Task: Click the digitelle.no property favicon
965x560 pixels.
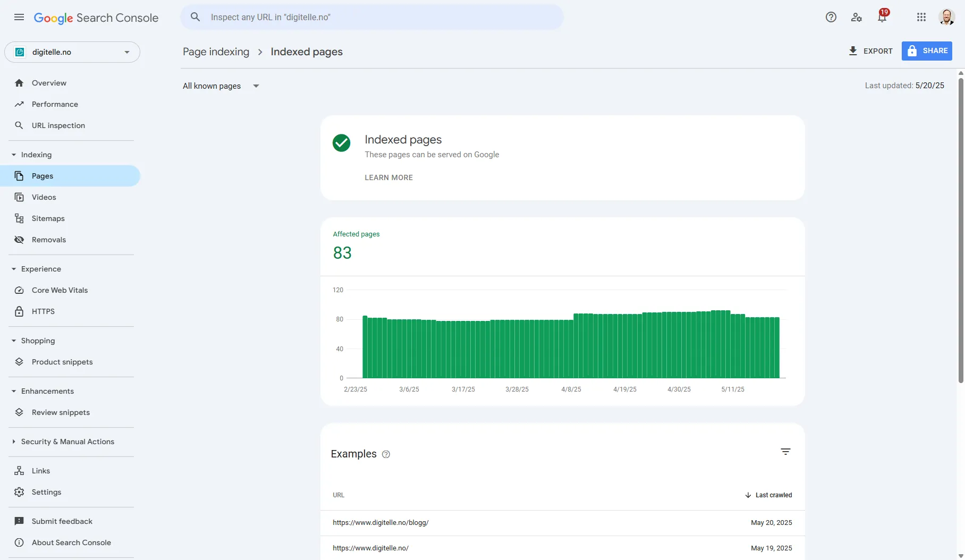Action: click(x=20, y=52)
